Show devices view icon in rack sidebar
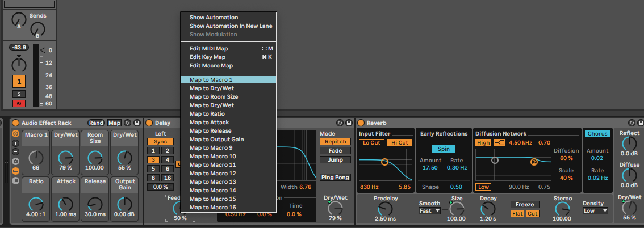The image size is (644, 228). pyautogui.click(x=15, y=171)
